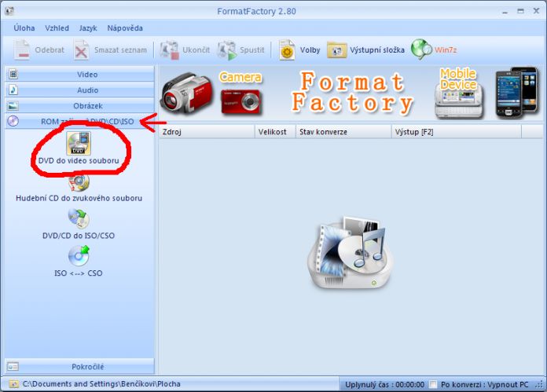Click the picture icon beside Obrázek
This screenshot has height=392, width=547.
coord(13,105)
